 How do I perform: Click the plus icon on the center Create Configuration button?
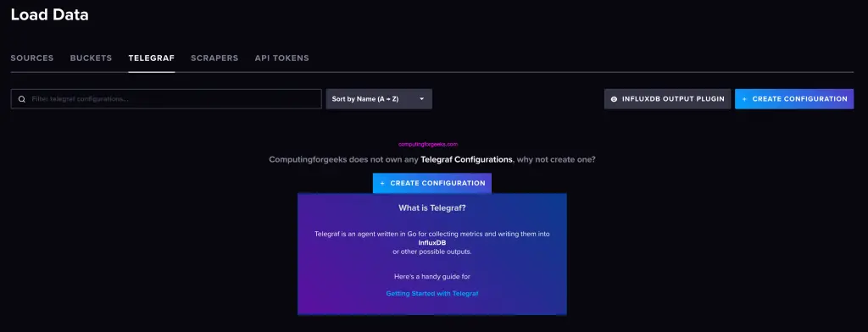coord(382,183)
